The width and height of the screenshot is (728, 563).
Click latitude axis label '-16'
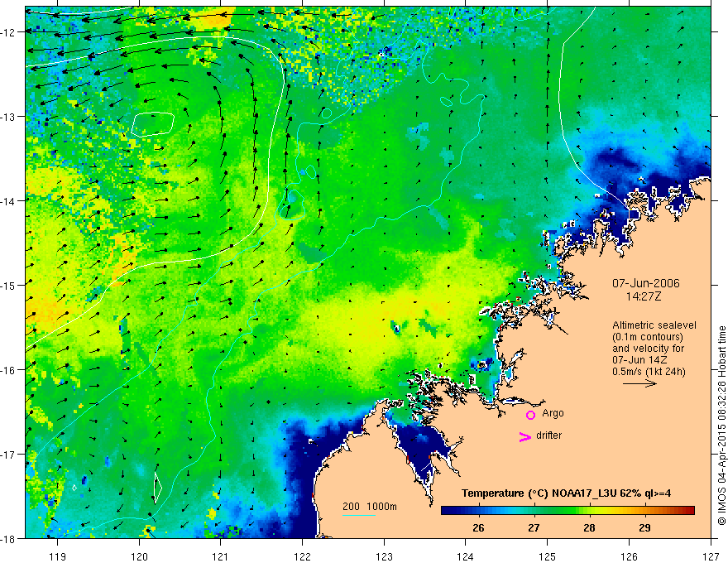[x=8, y=370]
